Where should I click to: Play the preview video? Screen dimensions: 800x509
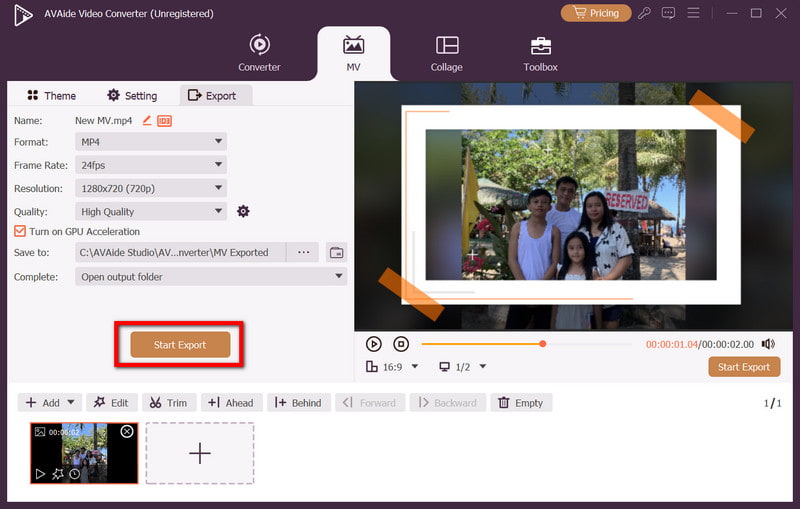[373, 344]
